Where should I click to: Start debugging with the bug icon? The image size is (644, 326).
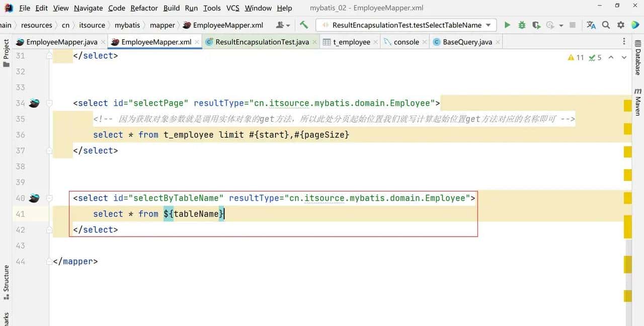pyautogui.click(x=522, y=25)
